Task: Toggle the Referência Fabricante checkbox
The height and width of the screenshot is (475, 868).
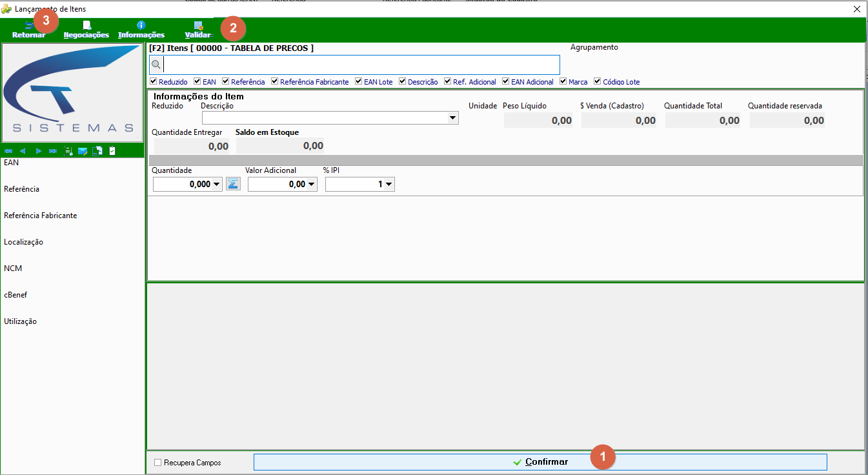Action: [x=275, y=82]
